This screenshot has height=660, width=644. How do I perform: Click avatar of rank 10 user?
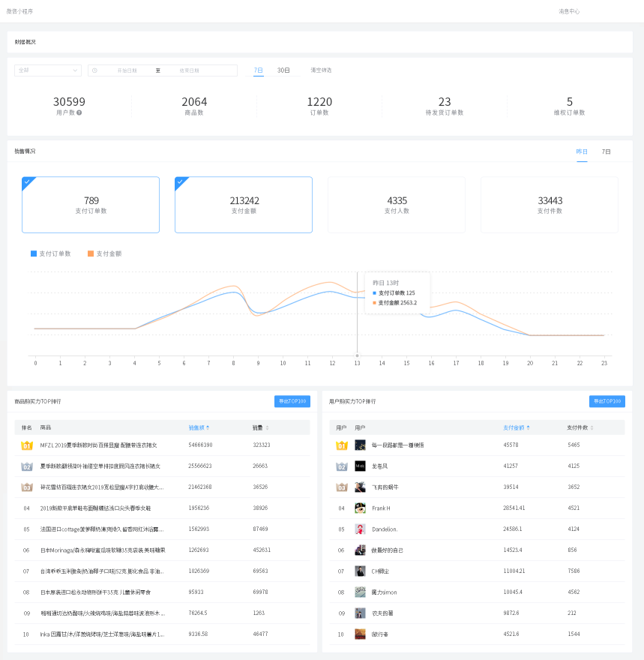click(x=360, y=634)
